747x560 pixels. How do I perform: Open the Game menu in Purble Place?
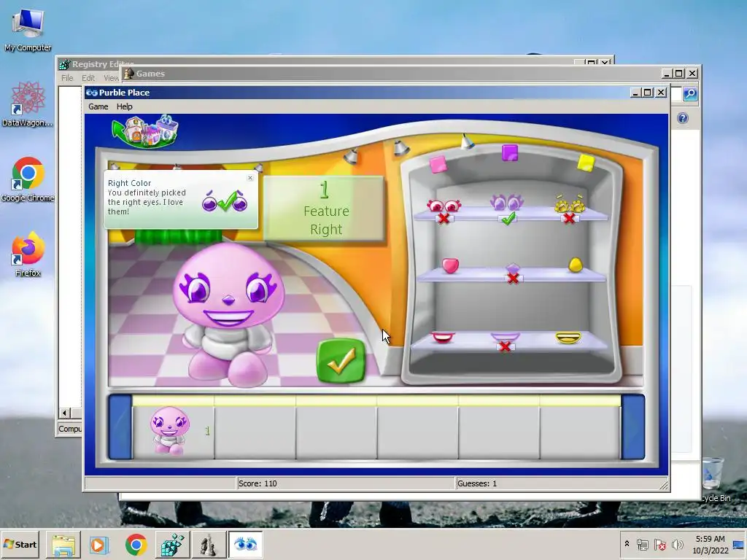[98, 106]
